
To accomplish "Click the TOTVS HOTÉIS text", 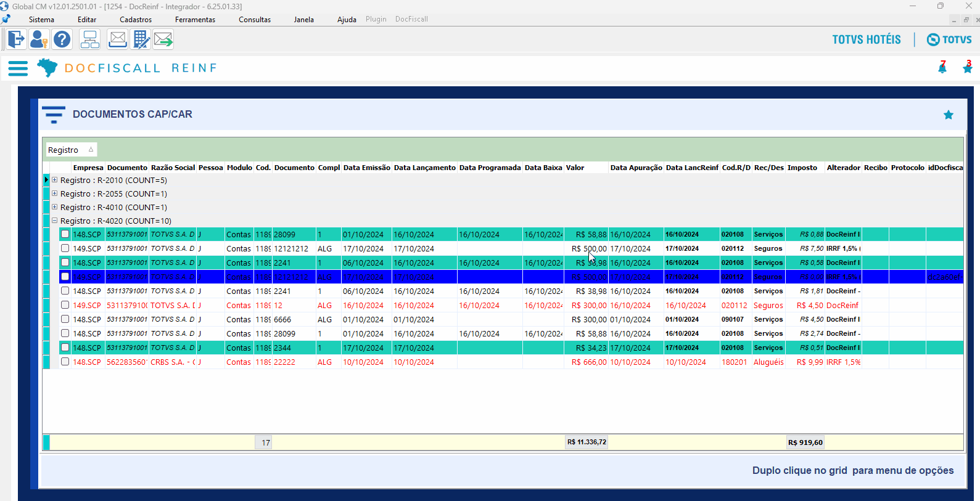I will 867,39.
